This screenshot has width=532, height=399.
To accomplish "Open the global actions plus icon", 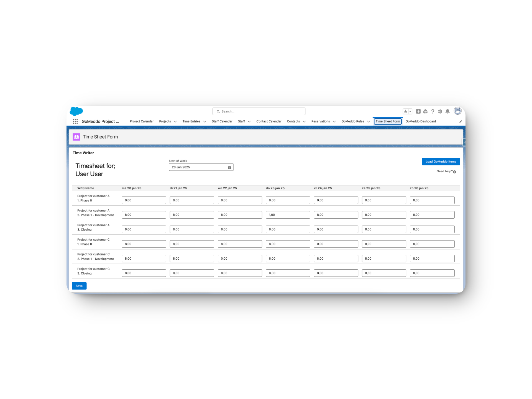I will (418, 111).
